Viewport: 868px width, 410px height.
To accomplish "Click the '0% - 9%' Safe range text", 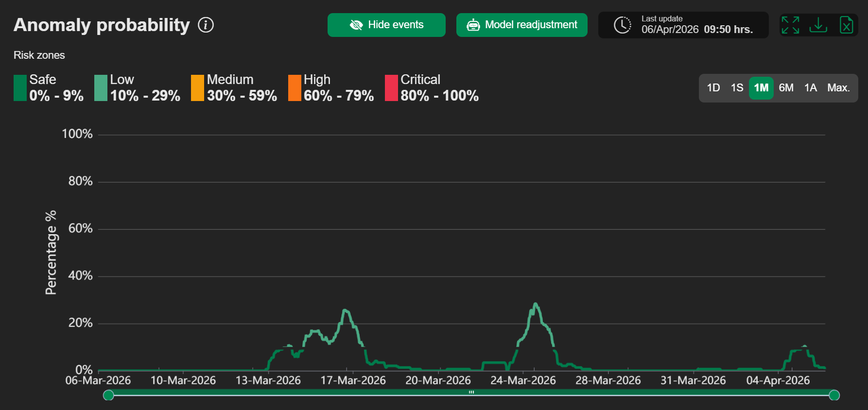I will (56, 96).
